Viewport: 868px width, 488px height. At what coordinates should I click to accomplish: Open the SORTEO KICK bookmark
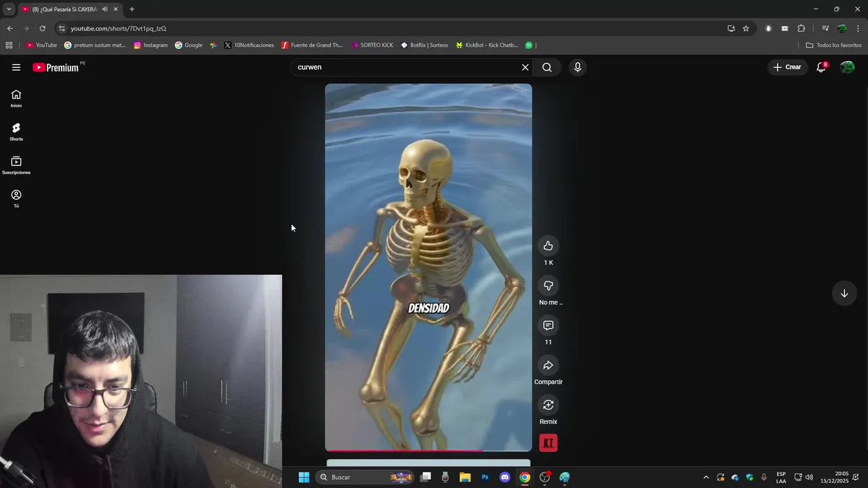click(372, 45)
